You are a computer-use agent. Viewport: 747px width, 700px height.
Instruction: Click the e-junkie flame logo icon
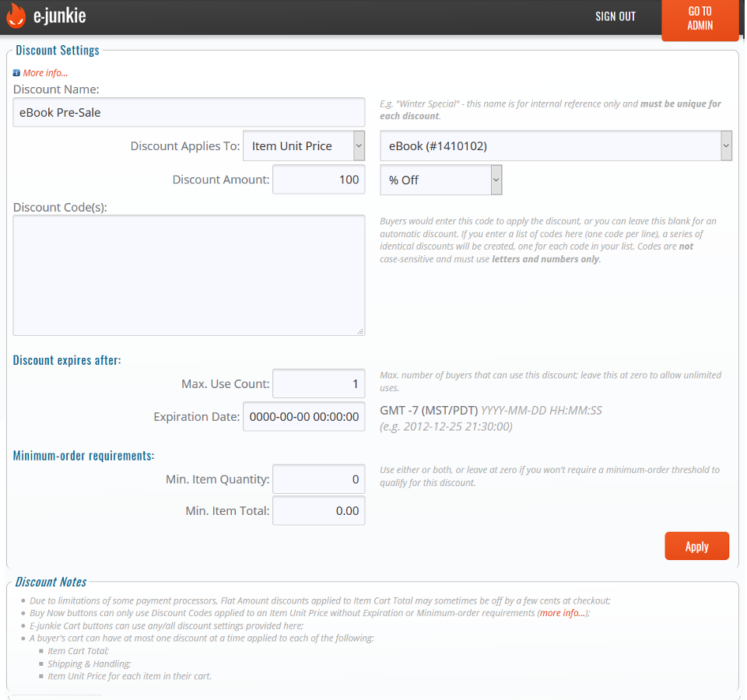click(16, 16)
